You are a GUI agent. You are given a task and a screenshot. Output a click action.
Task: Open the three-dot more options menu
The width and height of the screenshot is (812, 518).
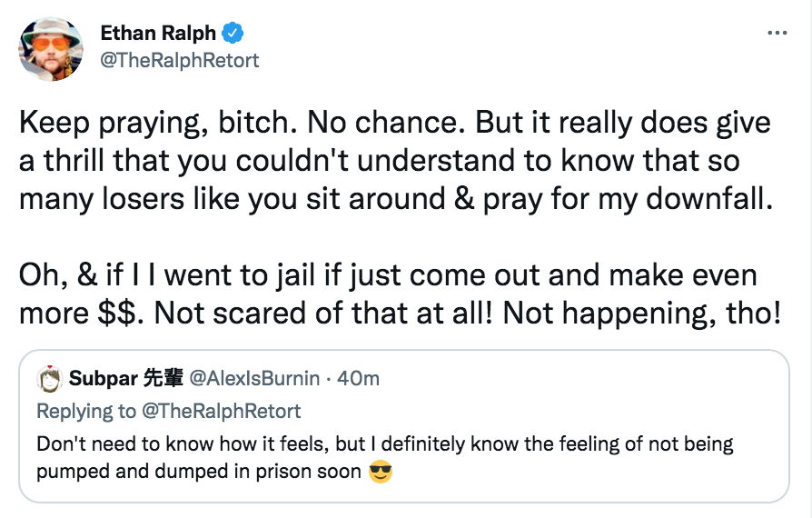(x=777, y=33)
